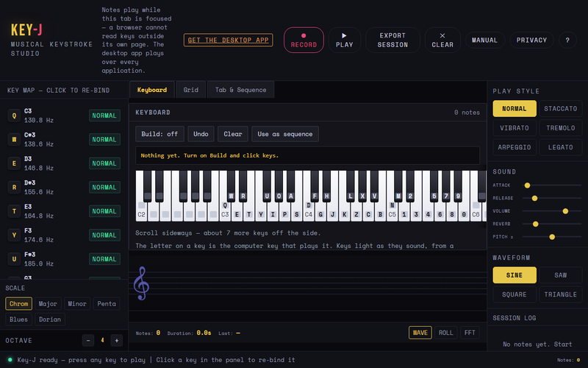This screenshot has width=588, height=368.
Task: Adjust the Volume slider
Action: pyautogui.click(x=552, y=211)
